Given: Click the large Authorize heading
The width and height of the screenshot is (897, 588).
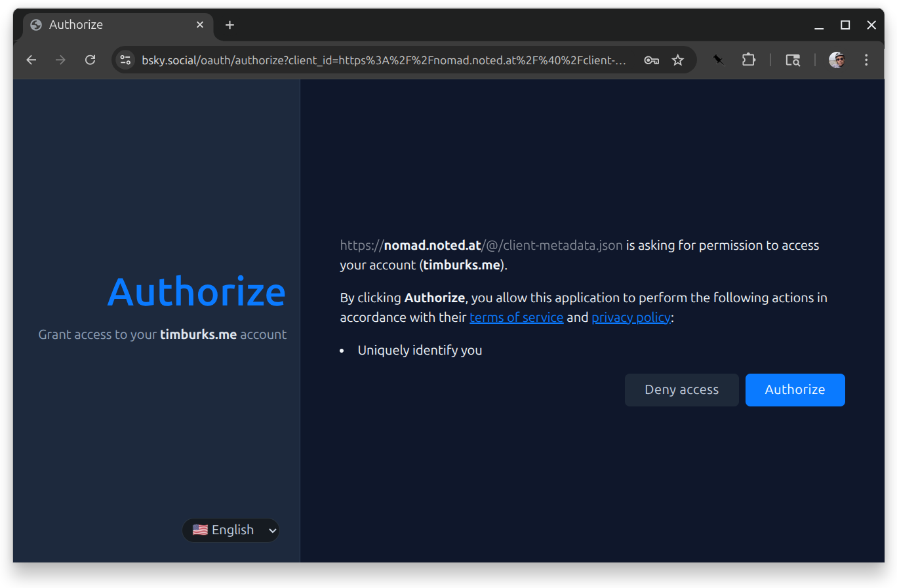Looking at the screenshot, I should 197,292.
